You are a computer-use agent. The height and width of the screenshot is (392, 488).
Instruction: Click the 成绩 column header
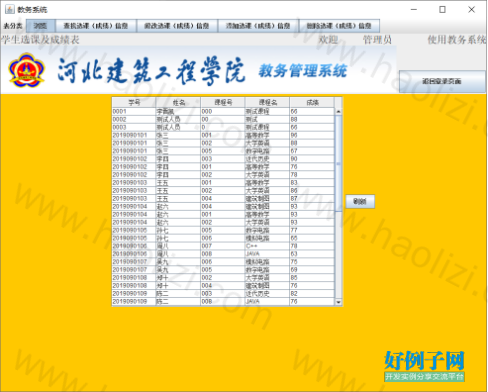coord(312,102)
